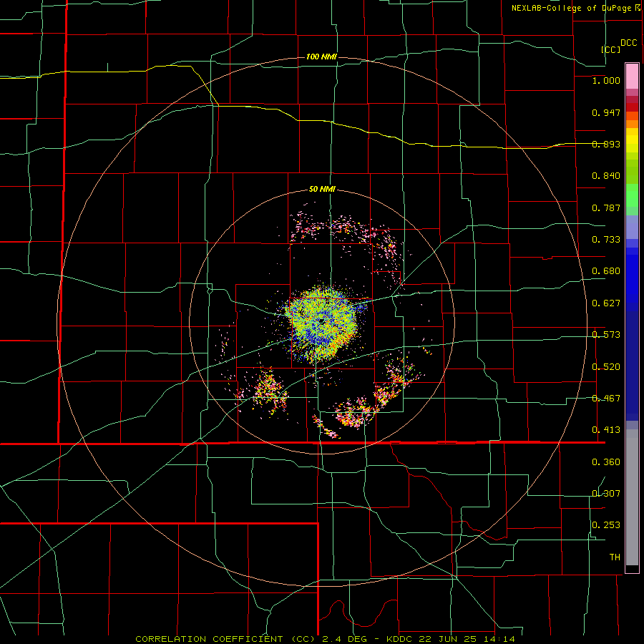The image size is (644, 644).
Task: Select the 0.840 scale value
Action: click(606, 176)
